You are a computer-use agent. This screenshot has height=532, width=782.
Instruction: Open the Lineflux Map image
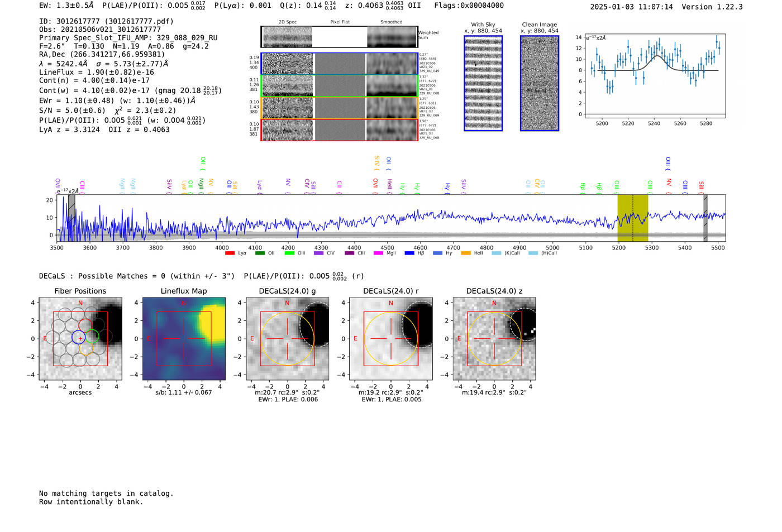(x=184, y=339)
